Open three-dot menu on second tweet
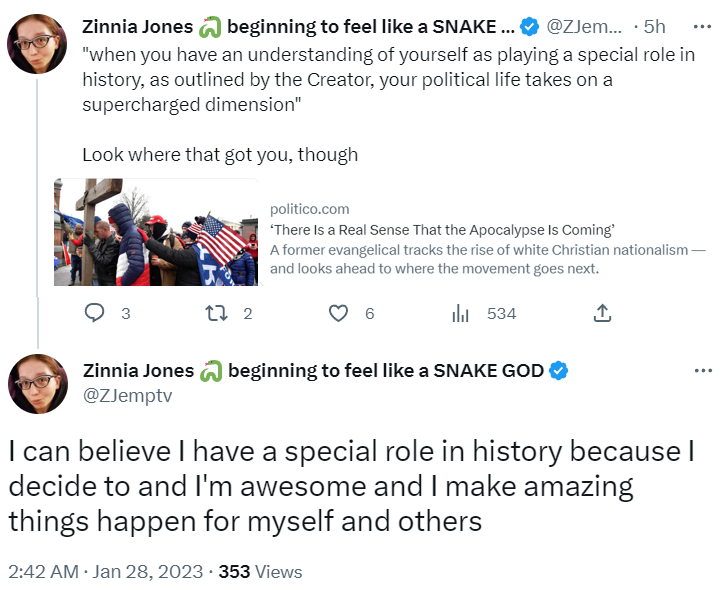The width and height of the screenshot is (720, 590). 703,371
